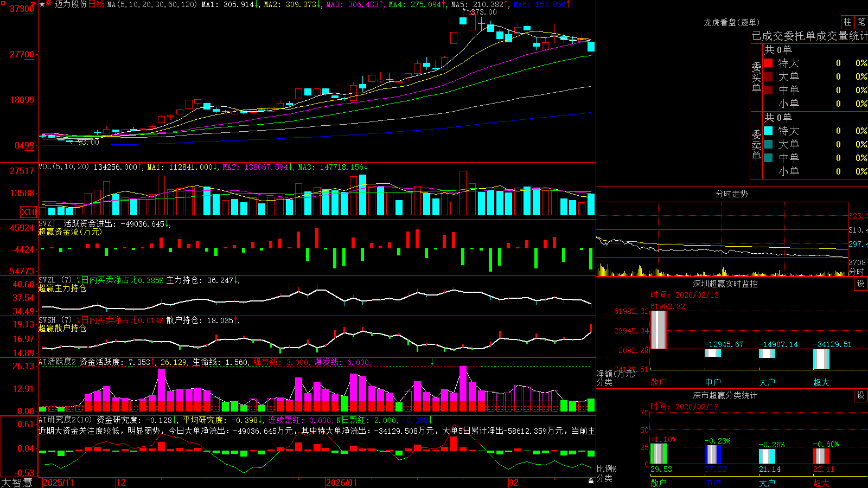Screen dimensions: 868x488
Task: Click the dark red 大单 buy-order swatch
Action: click(768, 76)
